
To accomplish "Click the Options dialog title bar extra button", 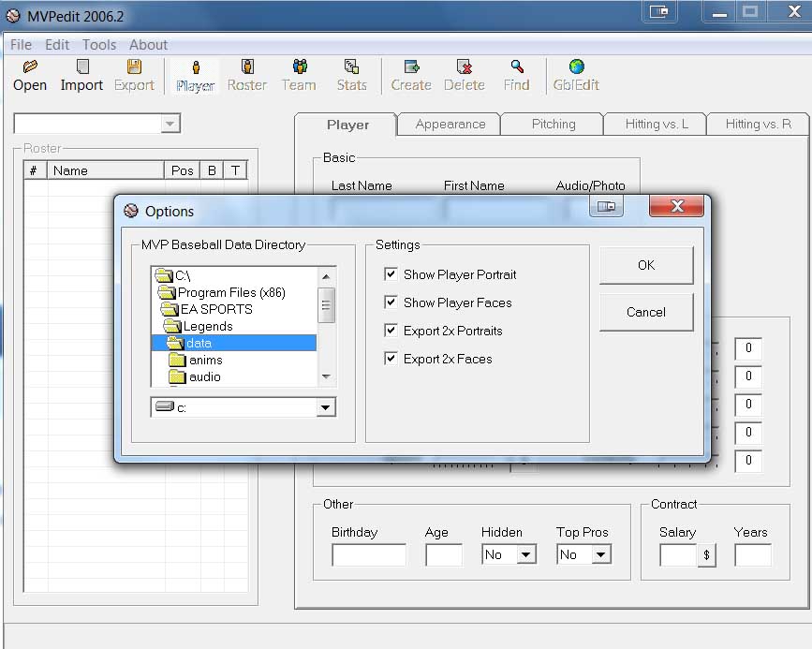I will (x=606, y=207).
